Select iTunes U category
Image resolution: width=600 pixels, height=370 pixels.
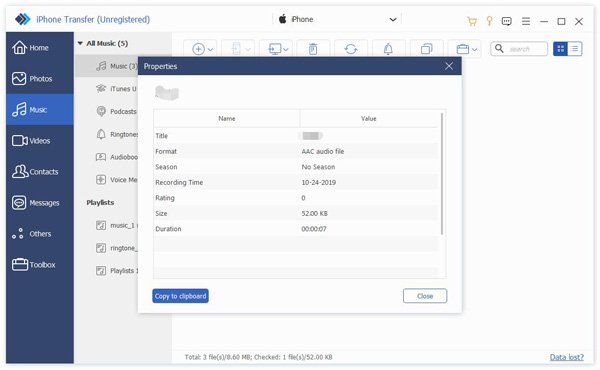click(x=106, y=89)
